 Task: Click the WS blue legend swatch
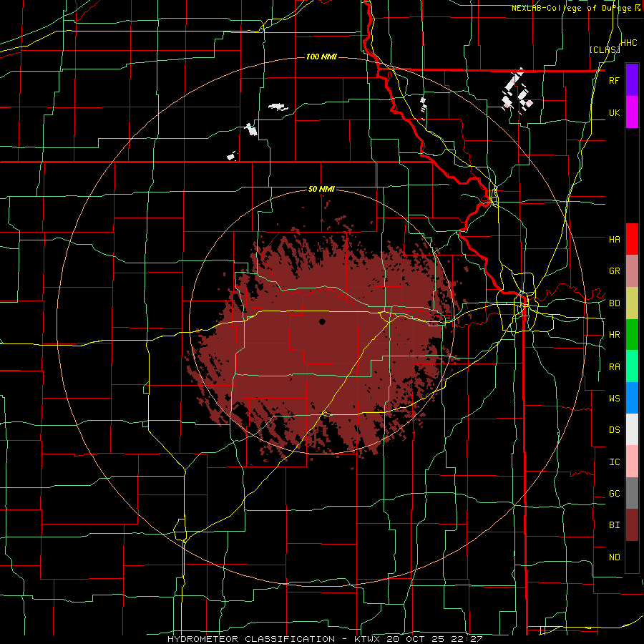tap(632, 398)
